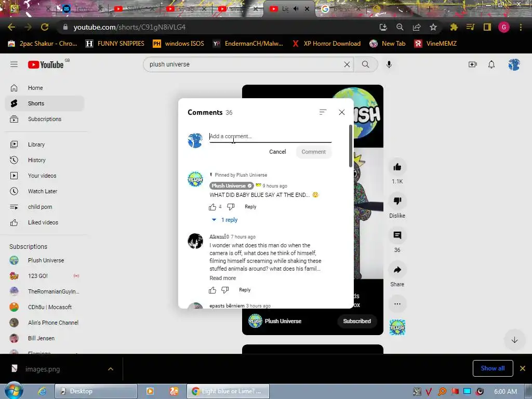Reload the page in Chrome
The width and height of the screenshot is (532, 399).
(x=45, y=27)
